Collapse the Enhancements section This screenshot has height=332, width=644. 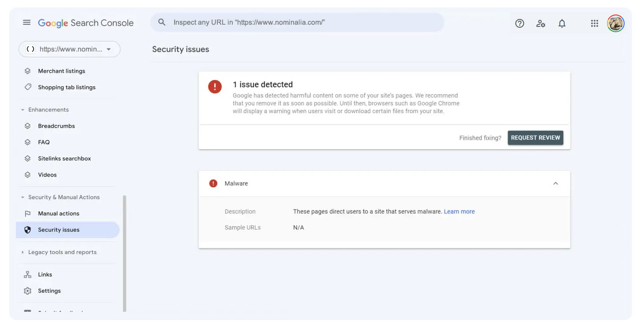click(22, 110)
